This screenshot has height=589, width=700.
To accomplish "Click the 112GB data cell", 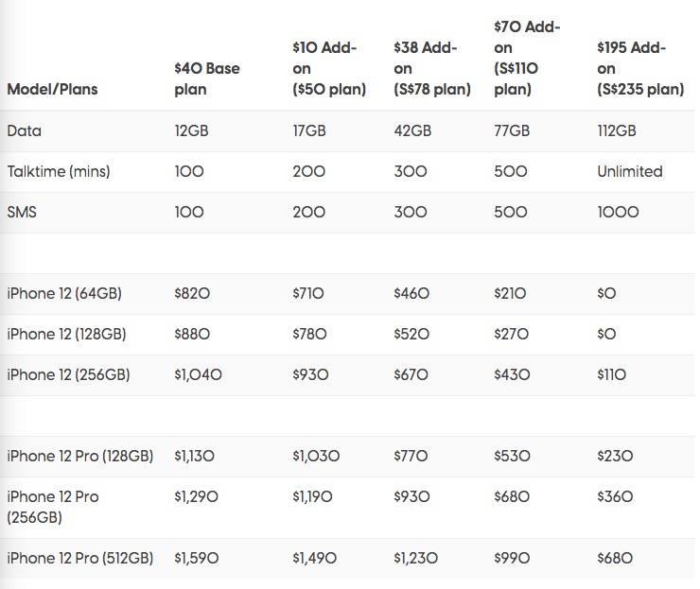I will click(617, 130).
